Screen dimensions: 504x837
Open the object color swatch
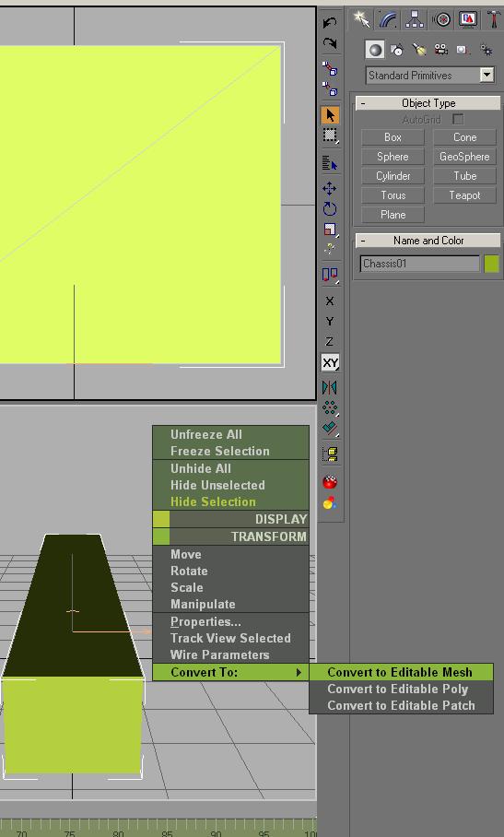[x=491, y=264]
